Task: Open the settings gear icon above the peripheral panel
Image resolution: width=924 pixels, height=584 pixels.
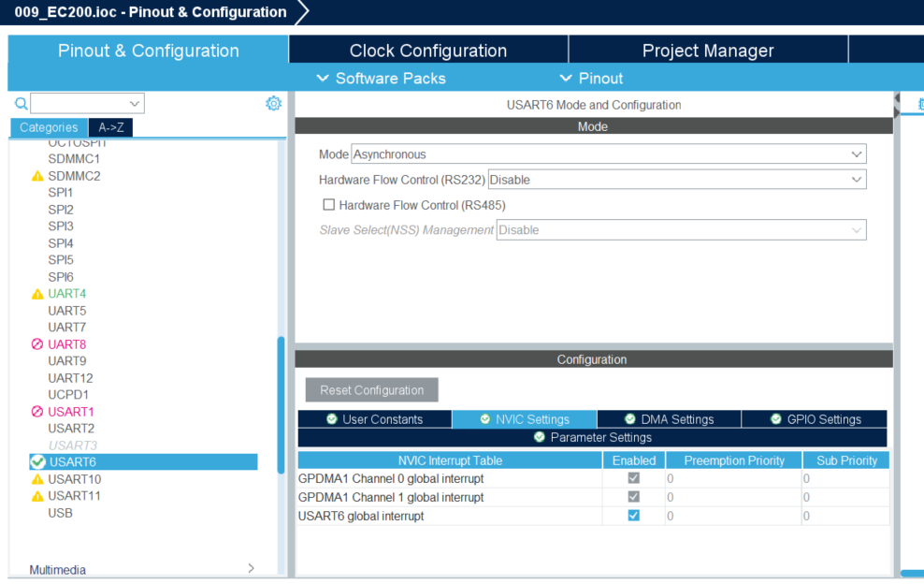Action: [x=273, y=103]
